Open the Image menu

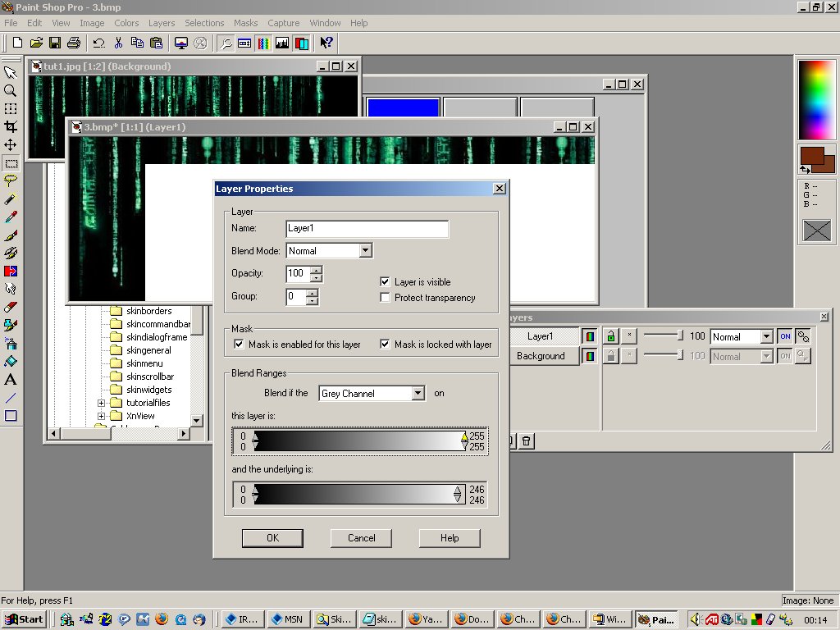click(x=92, y=23)
